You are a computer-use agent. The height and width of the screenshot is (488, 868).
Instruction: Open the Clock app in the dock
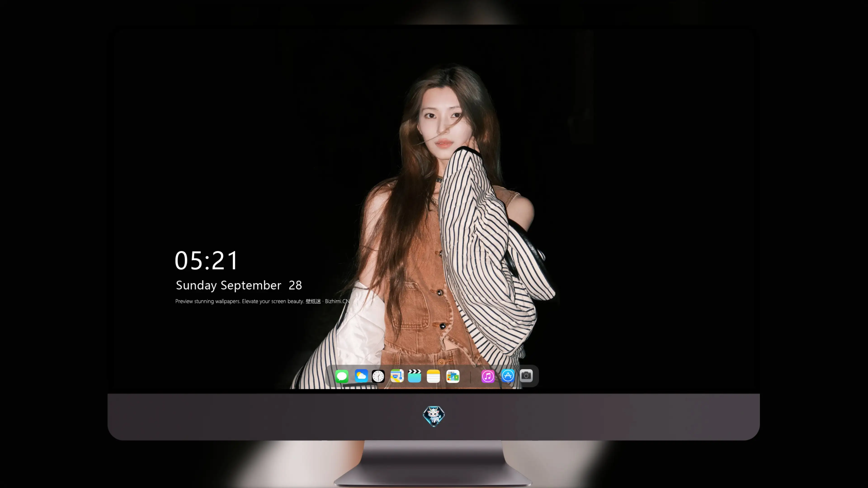378,376
